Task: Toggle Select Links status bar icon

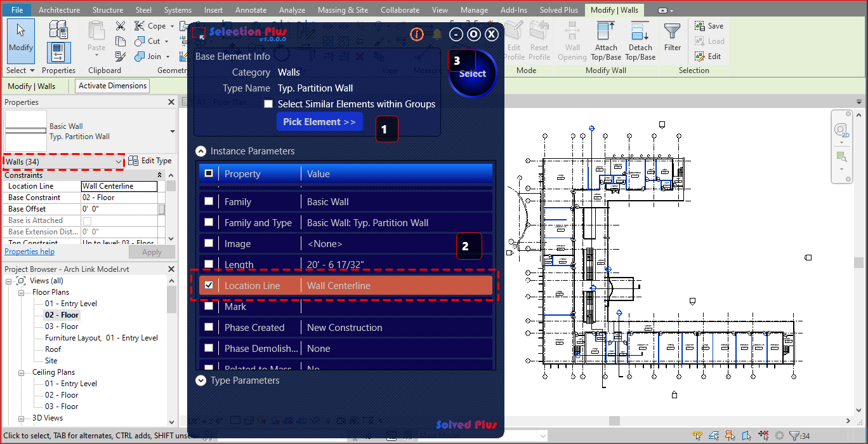Action: pos(697,436)
